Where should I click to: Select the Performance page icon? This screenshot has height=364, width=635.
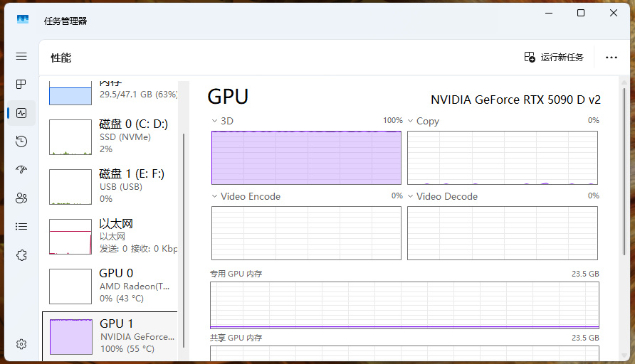click(21, 113)
